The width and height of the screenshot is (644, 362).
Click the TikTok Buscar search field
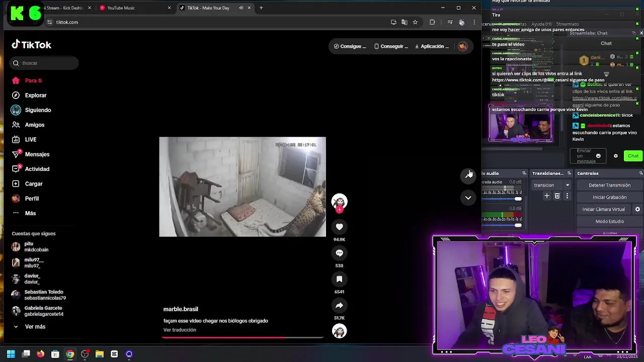pyautogui.click(x=44, y=63)
